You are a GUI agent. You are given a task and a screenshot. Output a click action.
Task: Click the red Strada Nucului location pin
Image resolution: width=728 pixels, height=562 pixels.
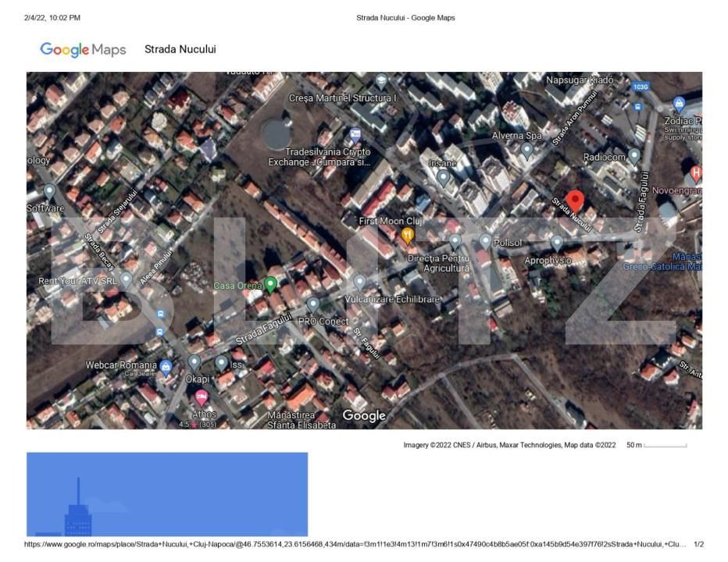575,201
